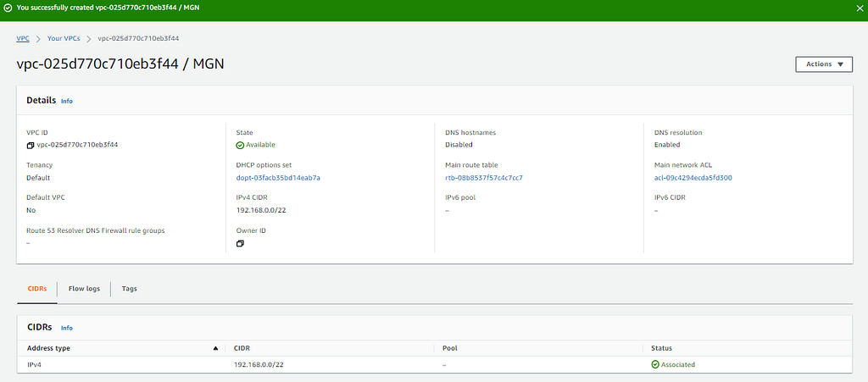Open main network ACL acl-09c4294ecda5fd300
868x382 pixels.
click(693, 178)
